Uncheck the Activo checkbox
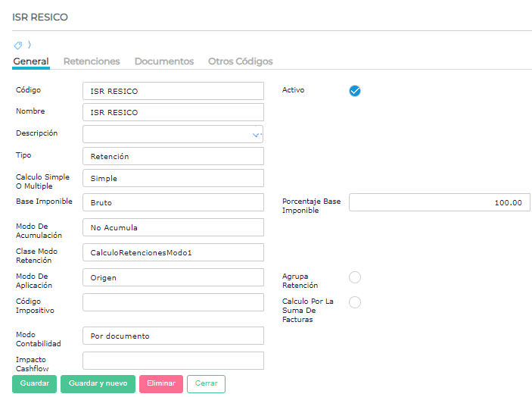Viewport: 532px width, 397px height. [x=355, y=91]
